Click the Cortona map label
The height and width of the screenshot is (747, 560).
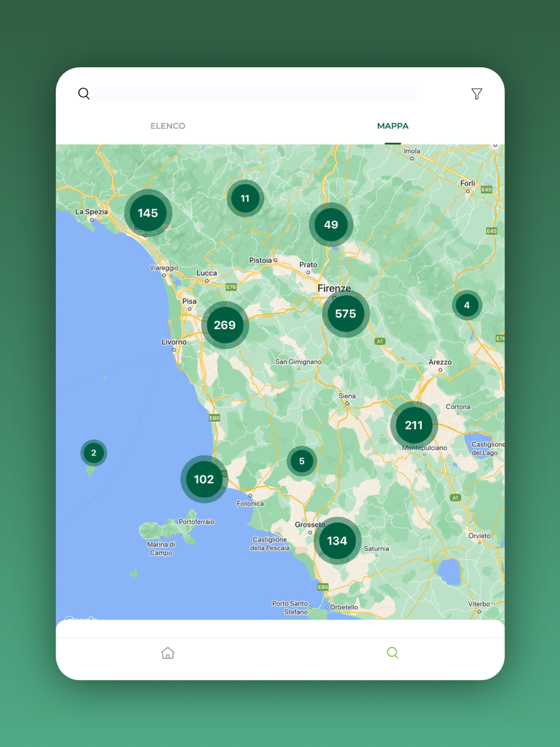click(458, 407)
